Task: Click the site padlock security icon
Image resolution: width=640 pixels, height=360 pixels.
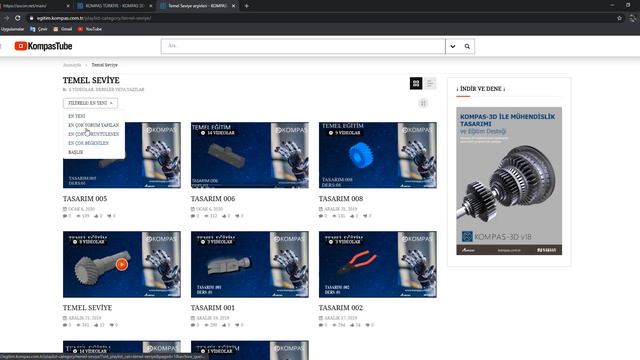Action: pyautogui.click(x=31, y=18)
